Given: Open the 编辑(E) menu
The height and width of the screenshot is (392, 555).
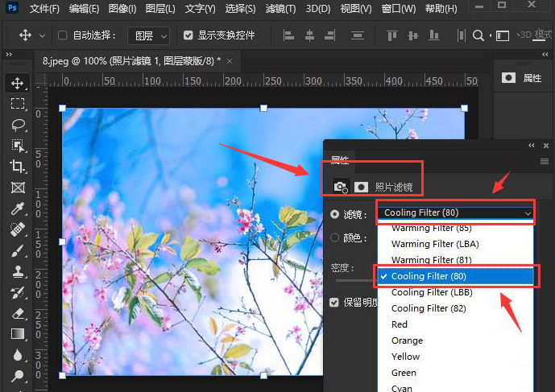Looking at the screenshot, I should pos(84,8).
